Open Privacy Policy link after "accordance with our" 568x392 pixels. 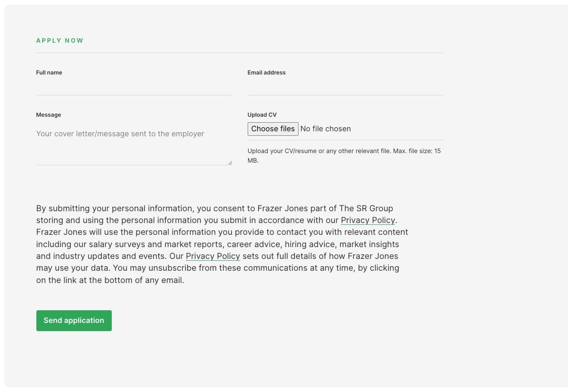pos(368,220)
